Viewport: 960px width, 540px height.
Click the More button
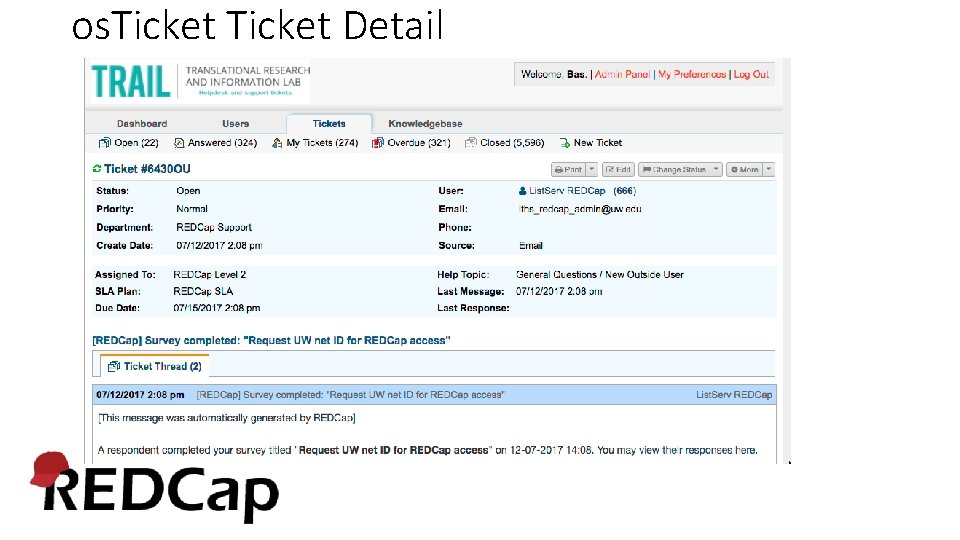(x=744, y=170)
